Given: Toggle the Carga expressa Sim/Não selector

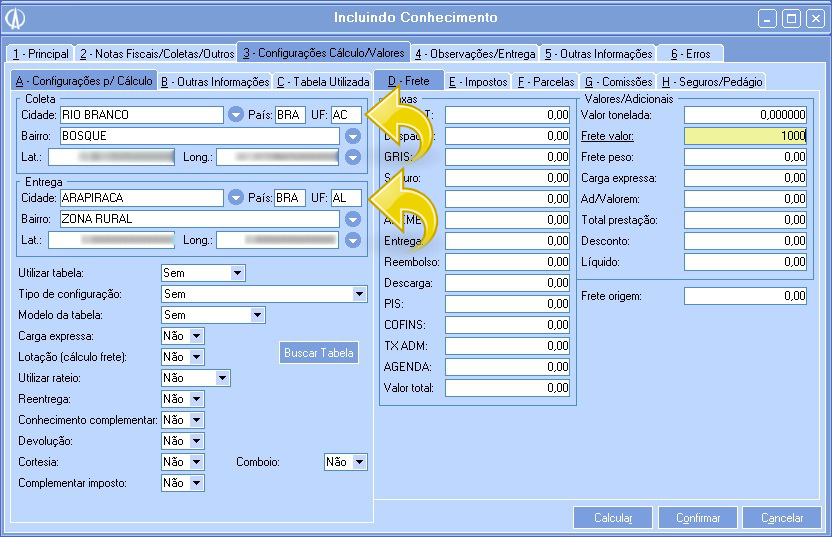Looking at the screenshot, I should pyautogui.click(x=183, y=336).
